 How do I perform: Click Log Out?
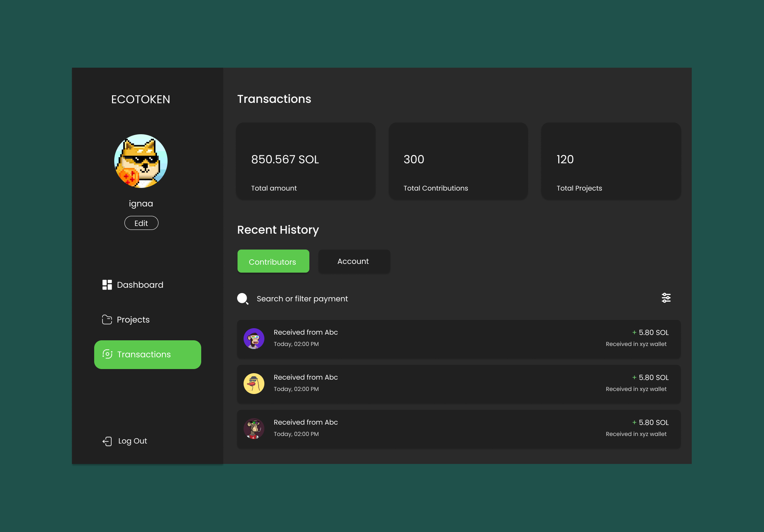tap(132, 440)
